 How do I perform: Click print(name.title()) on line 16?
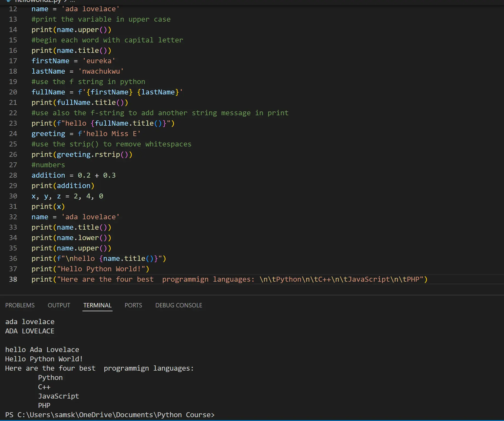click(x=71, y=50)
